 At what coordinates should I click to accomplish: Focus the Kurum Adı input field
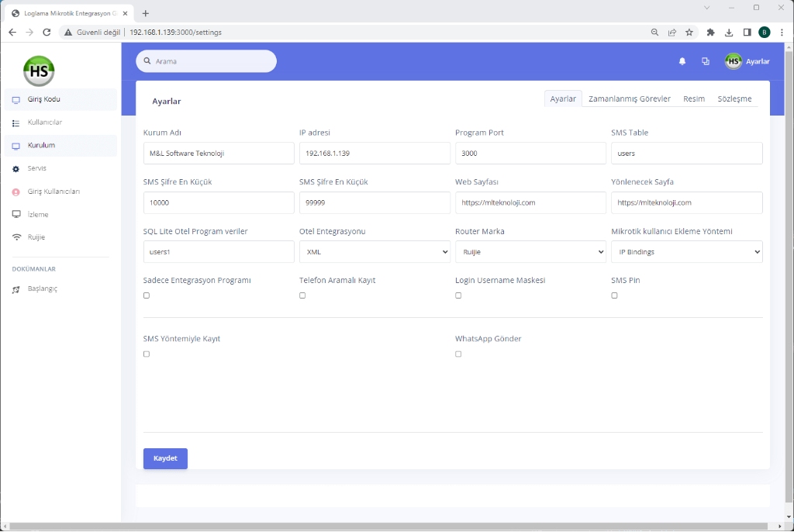(x=219, y=154)
